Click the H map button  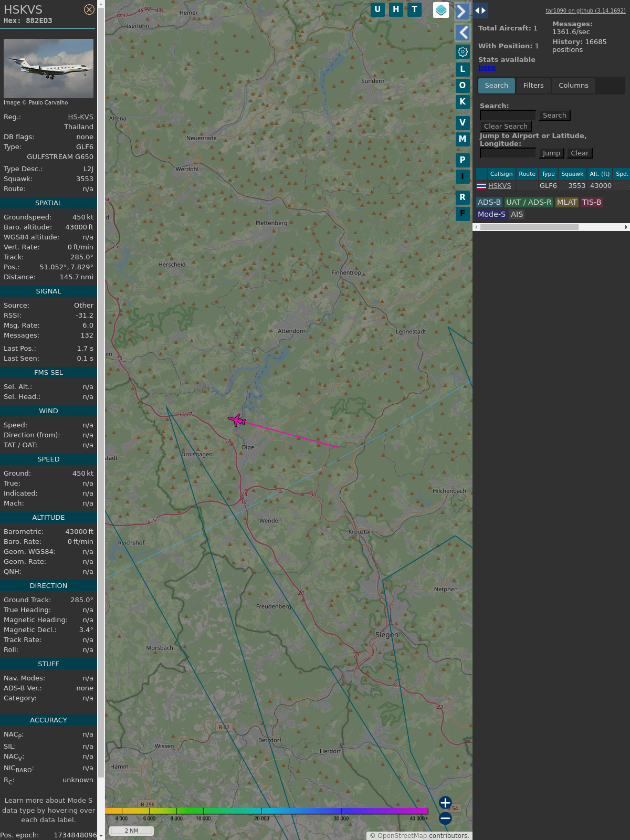[x=396, y=9]
